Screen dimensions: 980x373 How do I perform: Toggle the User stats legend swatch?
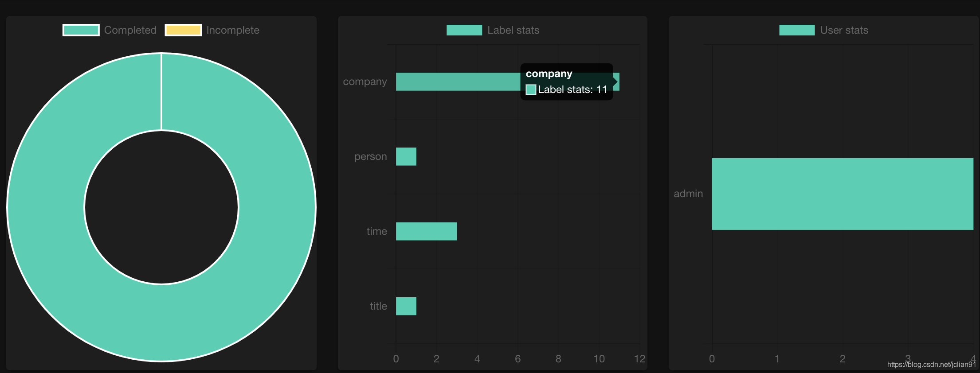797,30
